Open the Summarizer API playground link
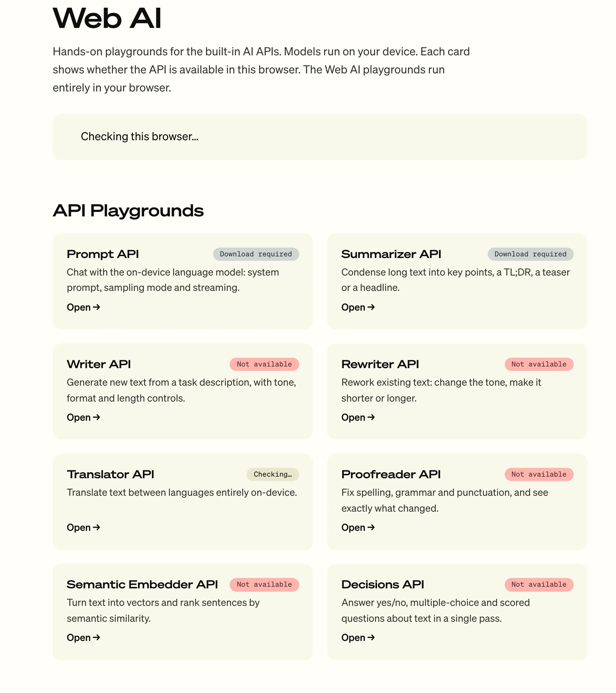 pos(358,307)
